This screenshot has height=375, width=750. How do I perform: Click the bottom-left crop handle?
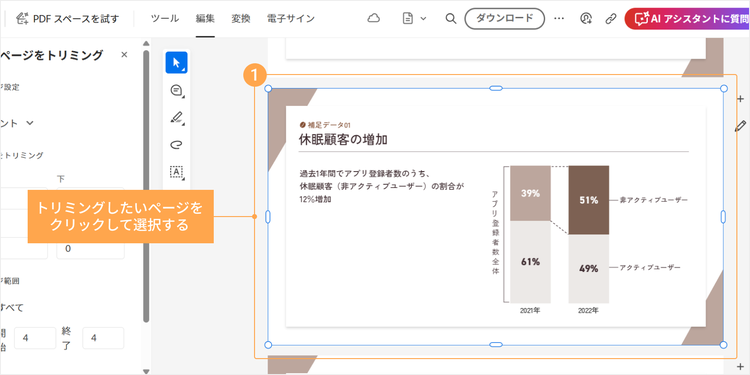(x=268, y=345)
